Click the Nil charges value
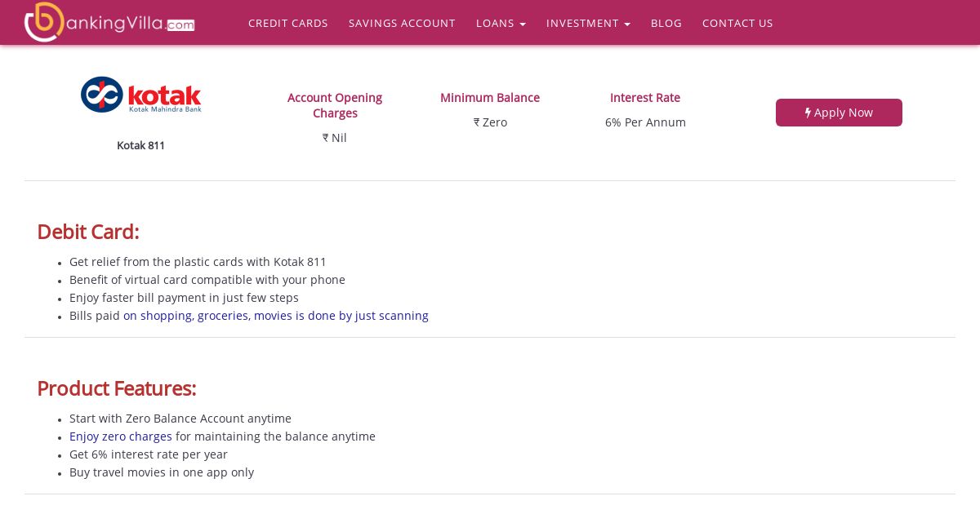The image size is (980, 514). coord(335,138)
